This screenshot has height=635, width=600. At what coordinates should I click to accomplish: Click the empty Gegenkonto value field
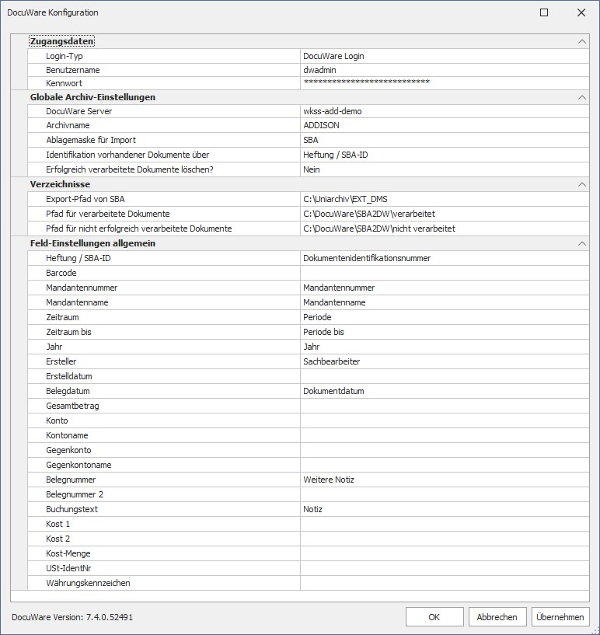pos(445,450)
